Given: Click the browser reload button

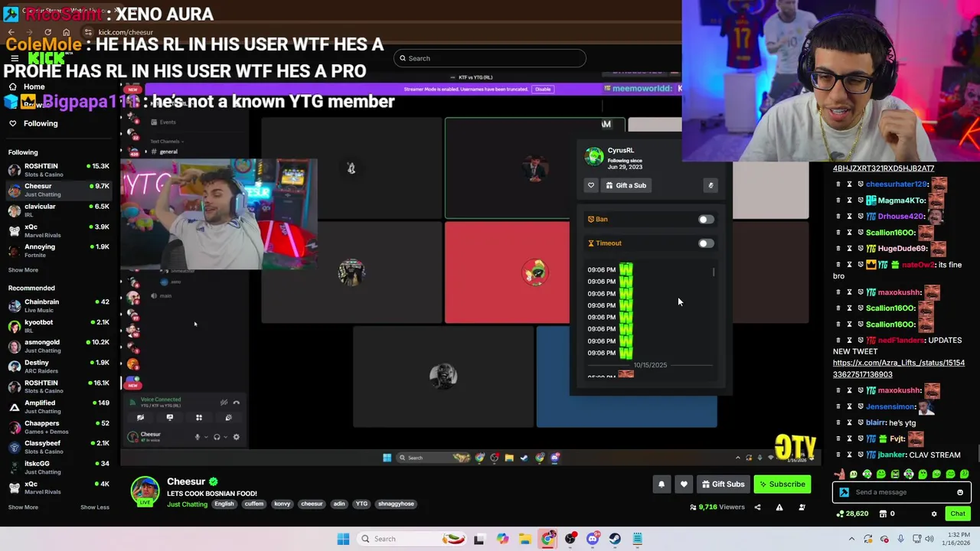Looking at the screenshot, I should (47, 32).
